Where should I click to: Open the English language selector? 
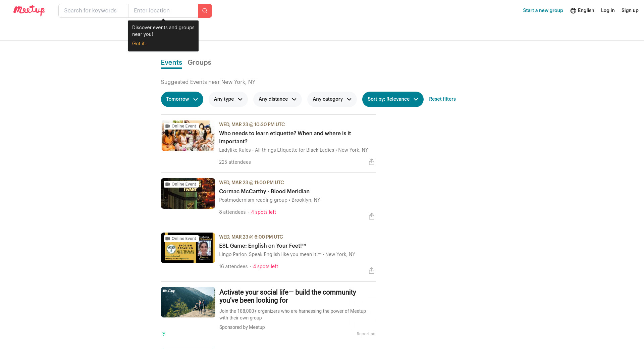coord(582,11)
